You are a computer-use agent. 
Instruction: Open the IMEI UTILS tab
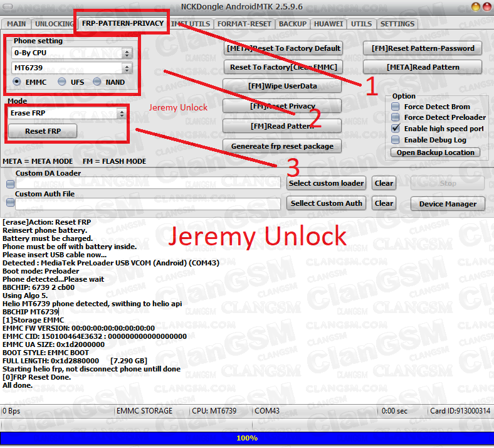[x=191, y=24]
